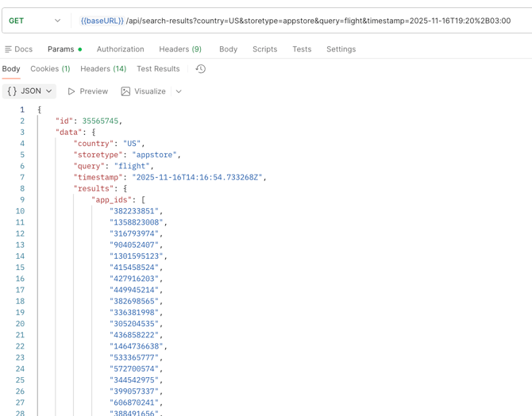Switch to the request Settings tab

pos(341,49)
